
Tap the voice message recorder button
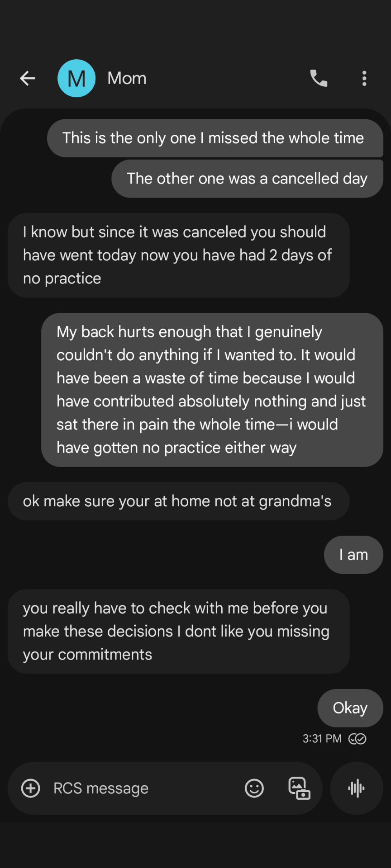point(357,788)
